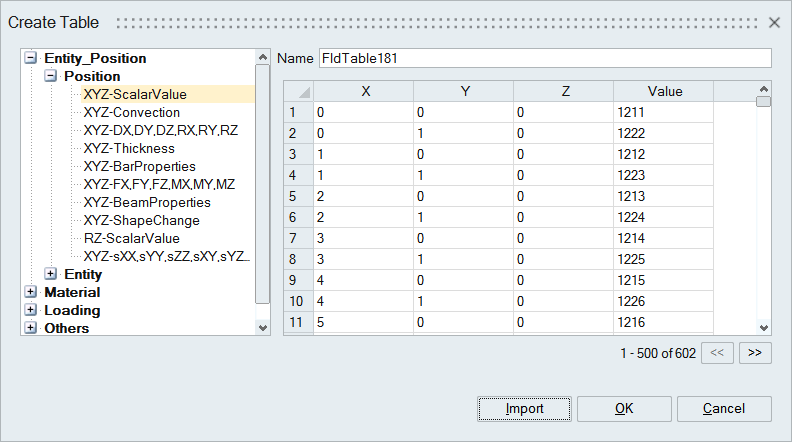Expand the Loading category
This screenshot has width=792, height=442.
(x=31, y=310)
